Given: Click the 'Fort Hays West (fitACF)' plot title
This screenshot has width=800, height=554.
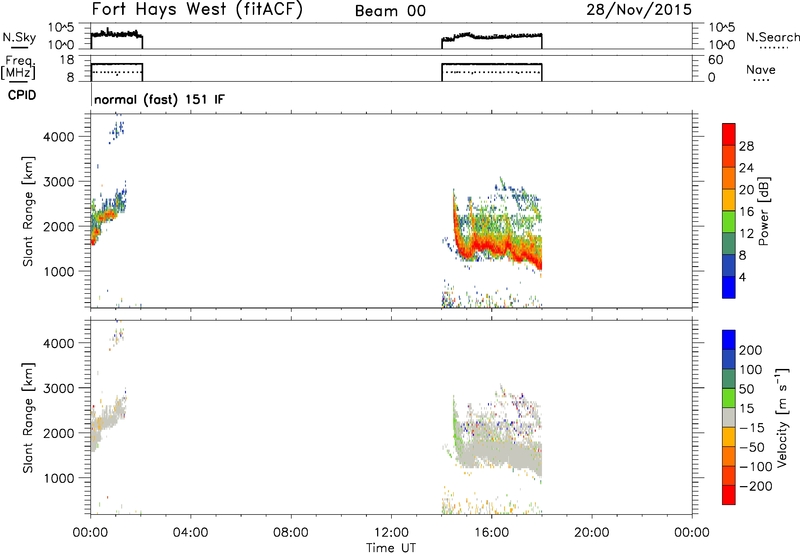Looking at the screenshot, I should (197, 9).
